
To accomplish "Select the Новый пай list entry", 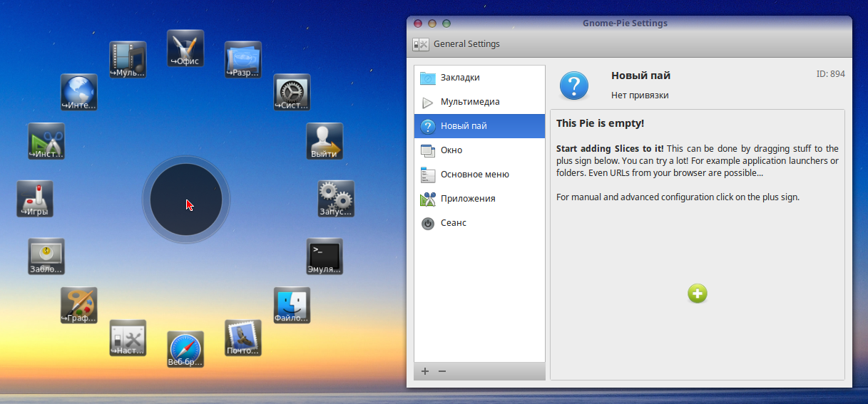I will (479, 126).
